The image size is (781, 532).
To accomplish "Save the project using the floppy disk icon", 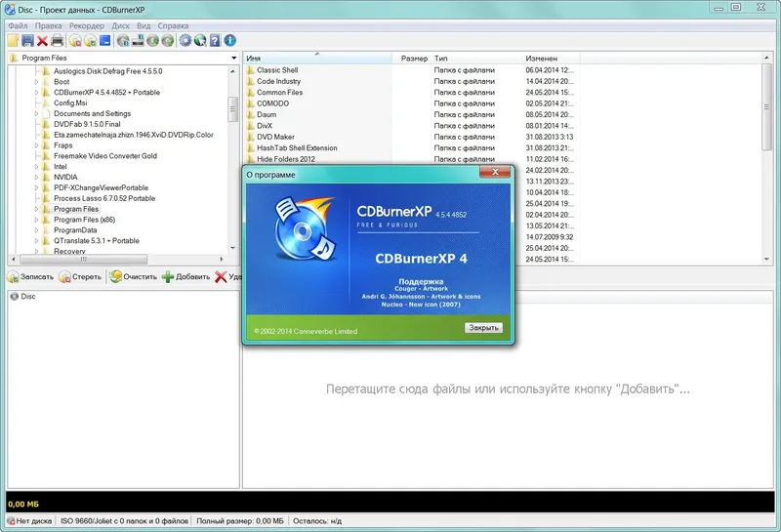I will tap(27, 41).
